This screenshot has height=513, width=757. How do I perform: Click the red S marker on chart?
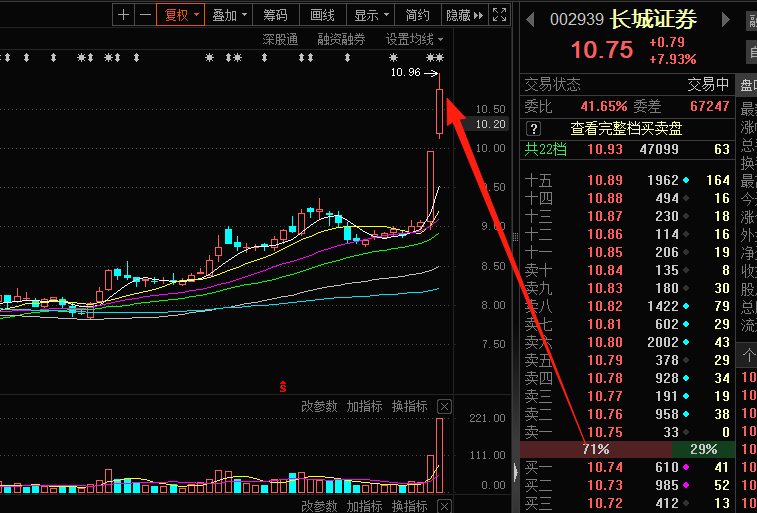283,386
